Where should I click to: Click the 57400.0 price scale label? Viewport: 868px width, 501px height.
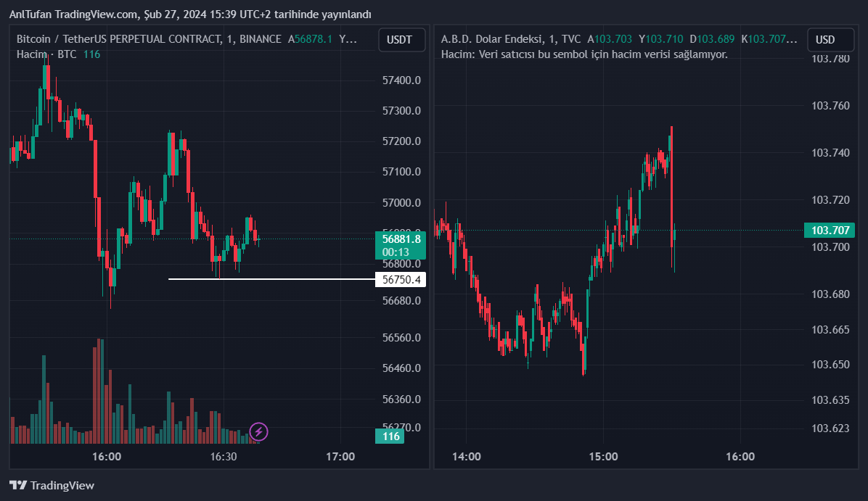[401, 80]
